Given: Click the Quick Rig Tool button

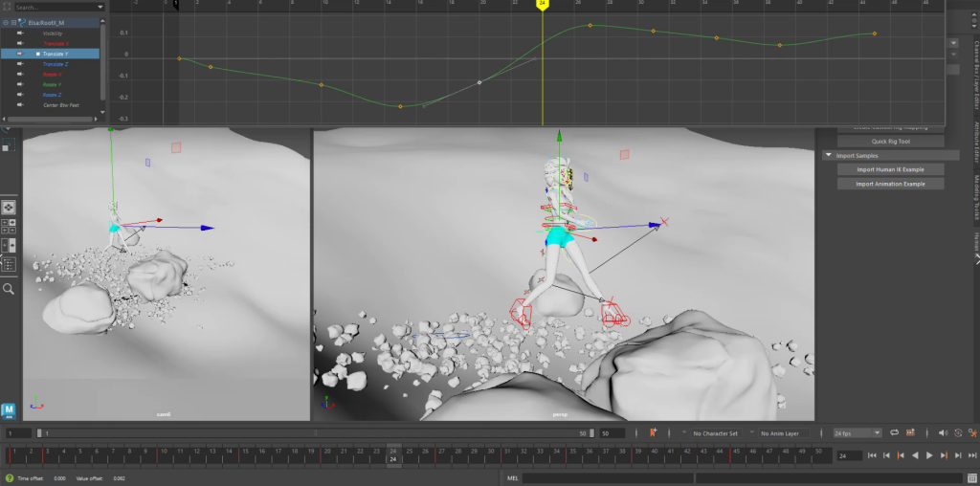Looking at the screenshot, I should click(x=891, y=142).
